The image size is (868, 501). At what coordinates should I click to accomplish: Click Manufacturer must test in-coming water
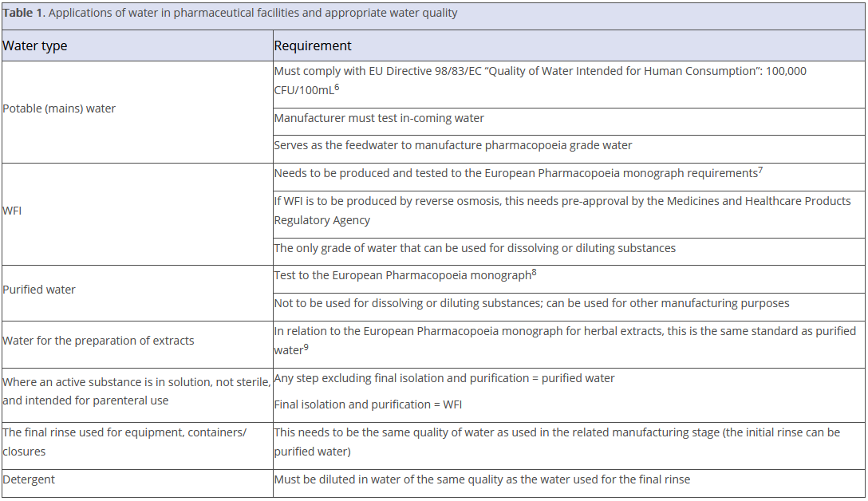pyautogui.click(x=379, y=119)
